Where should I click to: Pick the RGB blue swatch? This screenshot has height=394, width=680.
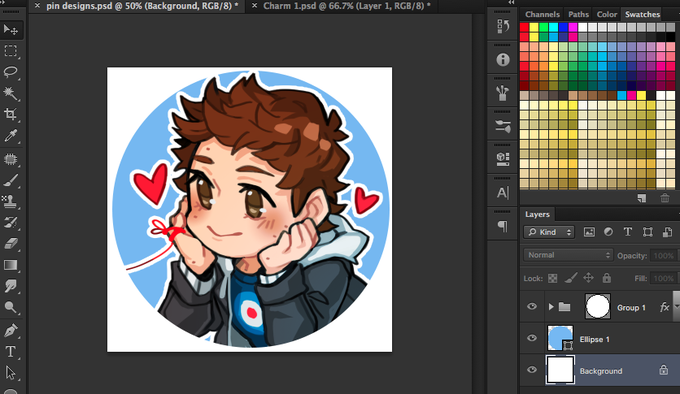point(563,27)
